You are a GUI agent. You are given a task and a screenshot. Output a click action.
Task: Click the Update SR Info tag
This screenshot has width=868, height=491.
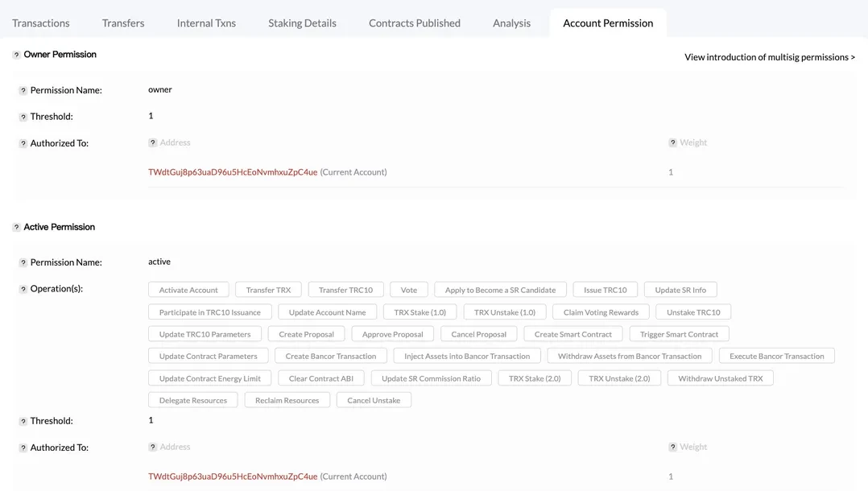[x=680, y=290]
